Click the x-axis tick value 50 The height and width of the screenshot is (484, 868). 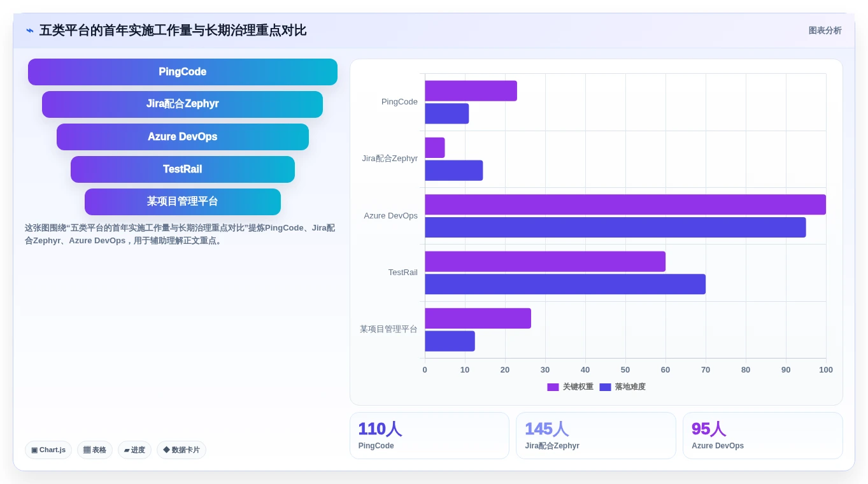tap(625, 370)
